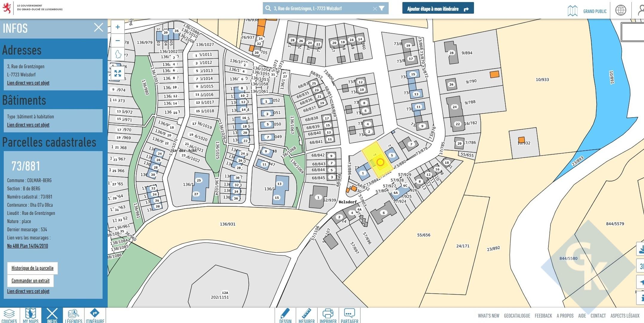Clear the address search field
Image resolution: width=644 pixels, height=323 pixels.
pos(375,9)
